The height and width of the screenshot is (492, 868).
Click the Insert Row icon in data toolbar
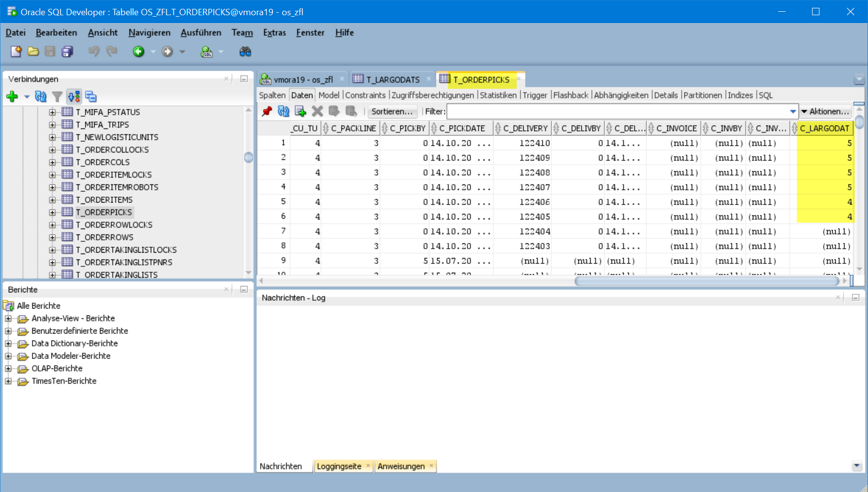[x=300, y=111]
